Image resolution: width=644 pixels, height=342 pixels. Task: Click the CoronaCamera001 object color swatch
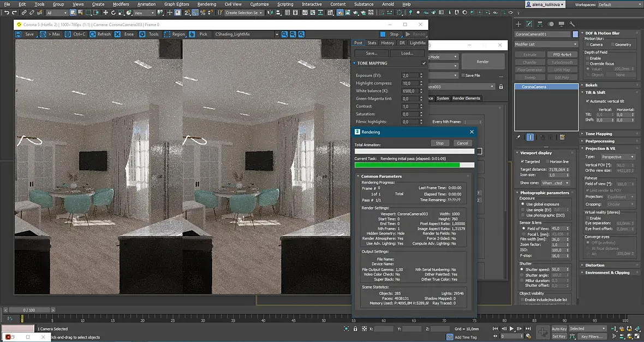[x=575, y=34]
